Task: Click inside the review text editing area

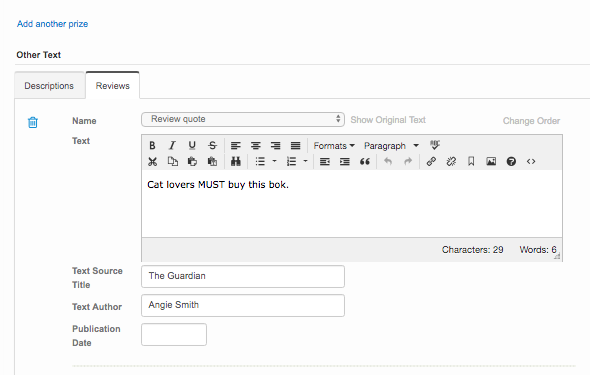Action: pos(352,203)
